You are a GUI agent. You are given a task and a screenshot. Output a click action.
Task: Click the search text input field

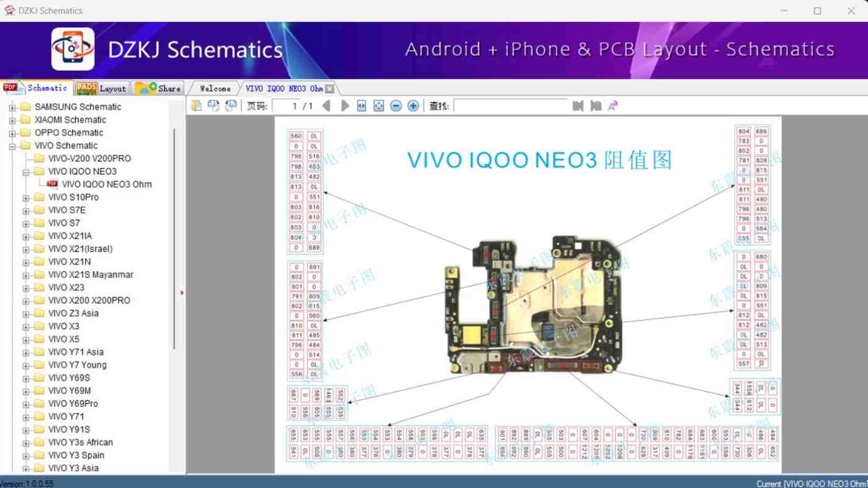point(510,106)
